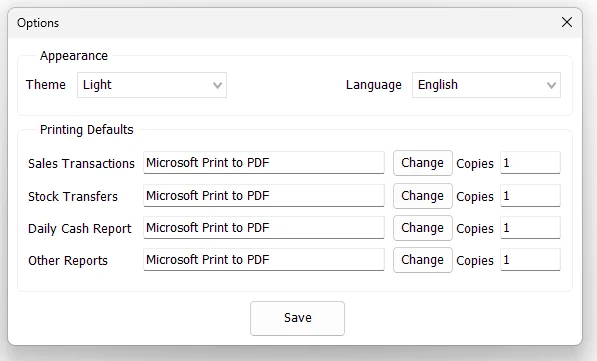597x361 pixels.
Task: Change the Daily Cash Report printer
Action: 423,228
